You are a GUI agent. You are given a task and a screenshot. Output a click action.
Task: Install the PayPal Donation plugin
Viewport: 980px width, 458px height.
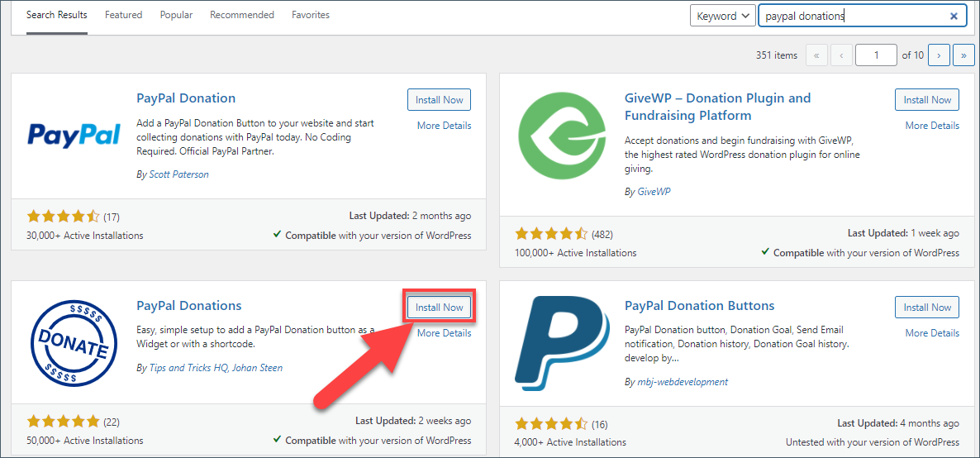pyautogui.click(x=440, y=99)
